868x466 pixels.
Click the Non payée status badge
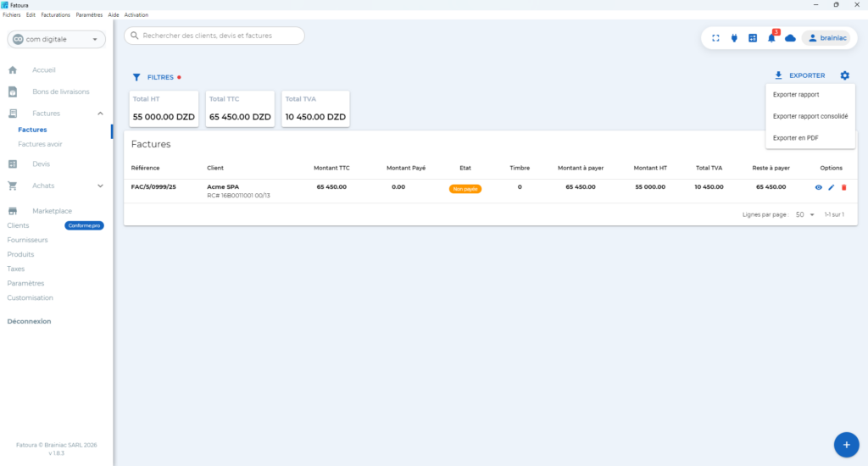tap(465, 189)
